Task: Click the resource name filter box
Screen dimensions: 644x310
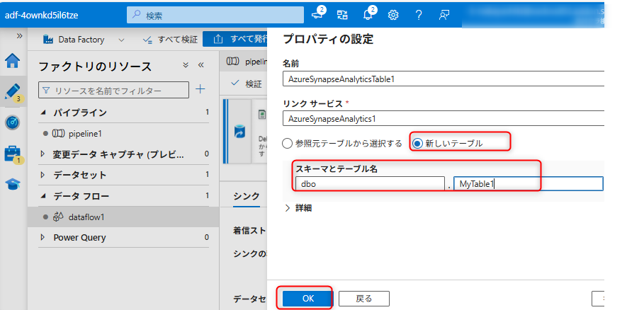Action: pos(114,90)
